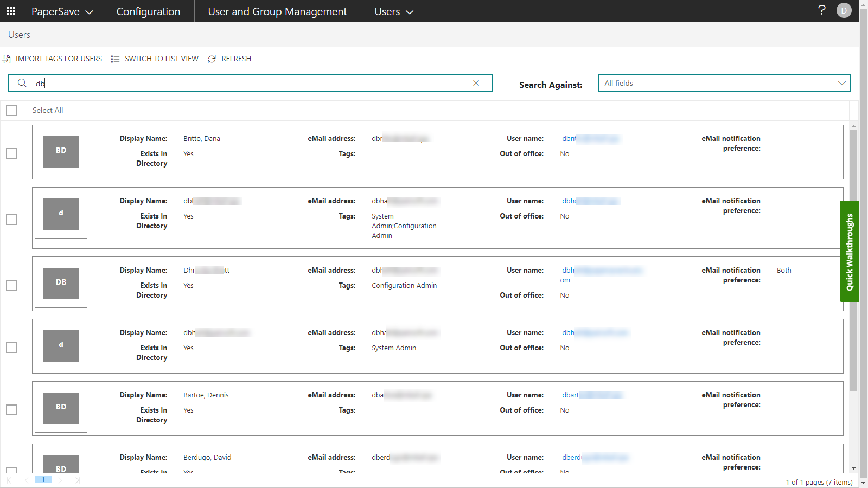Viewport: 868px width, 488px height.
Task: Check the box for the System Admin user
Action: click(x=11, y=348)
